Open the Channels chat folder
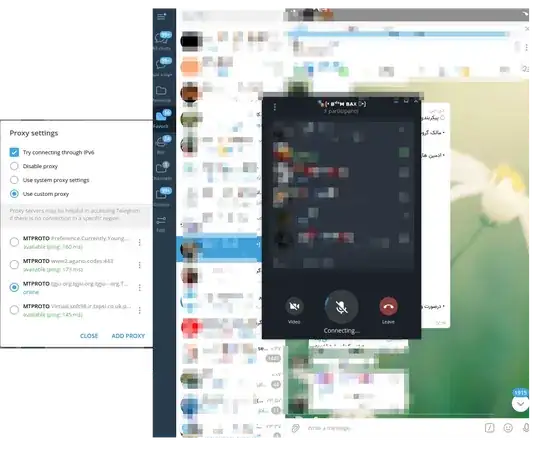 pyautogui.click(x=162, y=171)
